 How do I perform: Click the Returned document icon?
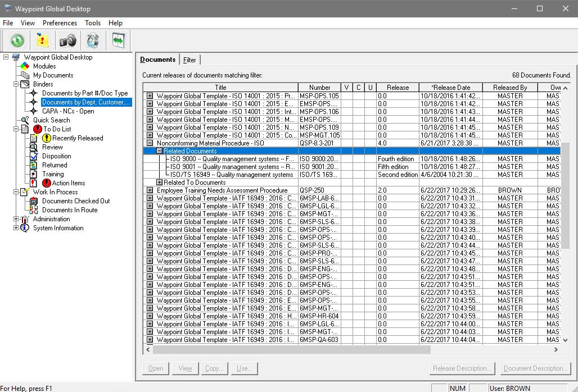(x=34, y=165)
